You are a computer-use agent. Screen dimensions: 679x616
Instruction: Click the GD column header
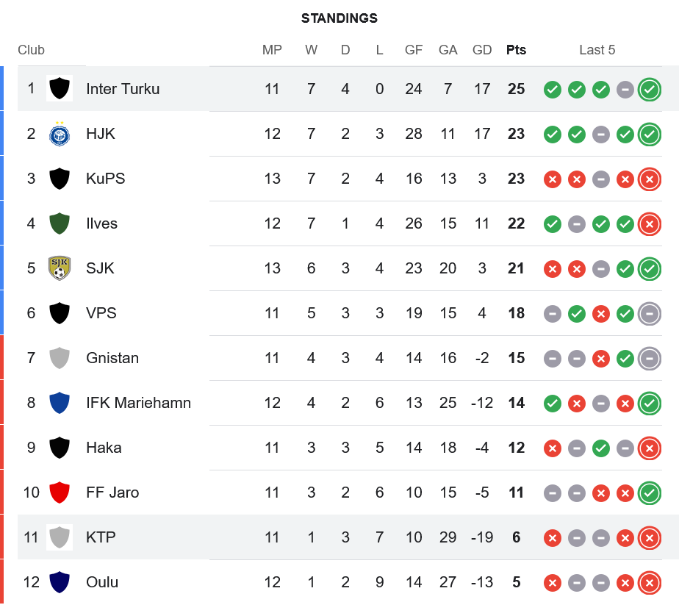pyautogui.click(x=482, y=50)
